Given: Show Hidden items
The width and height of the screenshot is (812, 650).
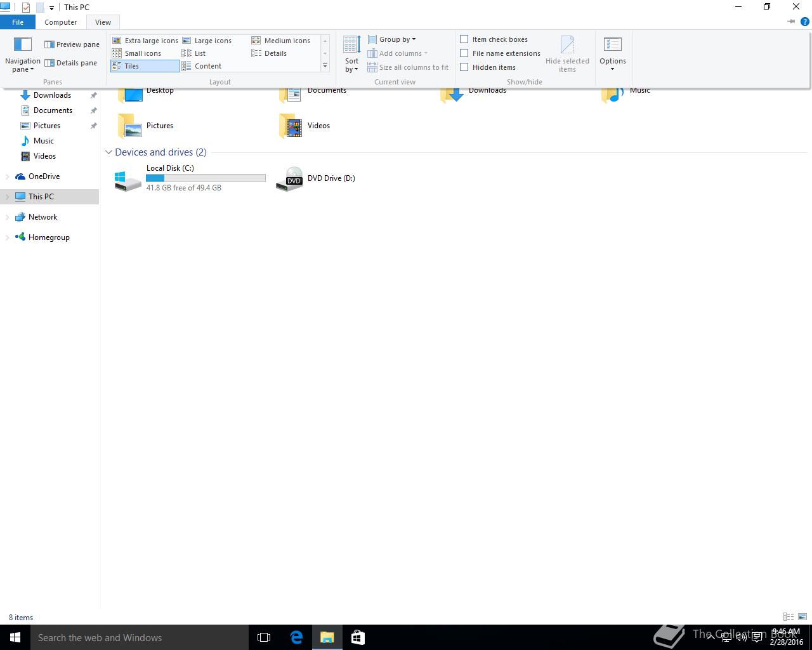Looking at the screenshot, I should point(488,67).
